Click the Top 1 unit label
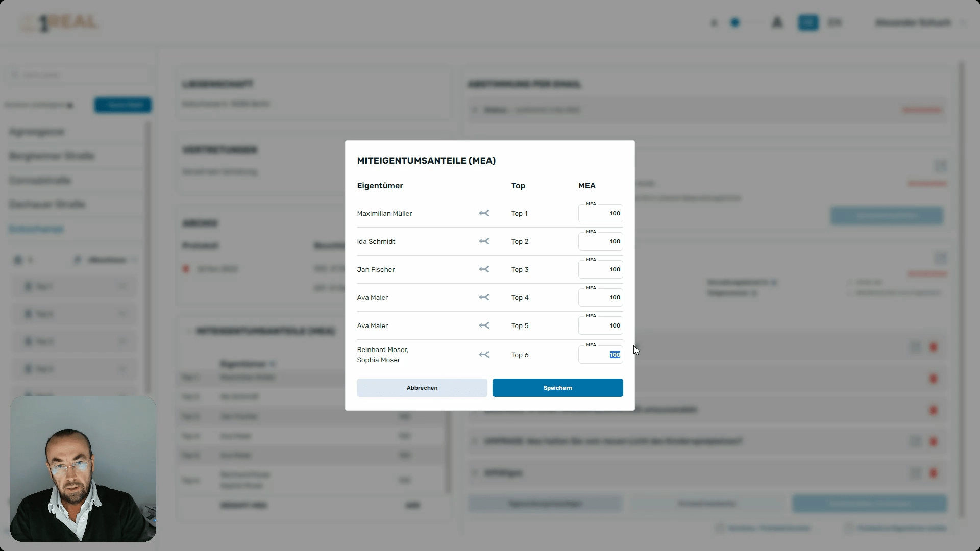The width and height of the screenshot is (980, 551). click(520, 213)
